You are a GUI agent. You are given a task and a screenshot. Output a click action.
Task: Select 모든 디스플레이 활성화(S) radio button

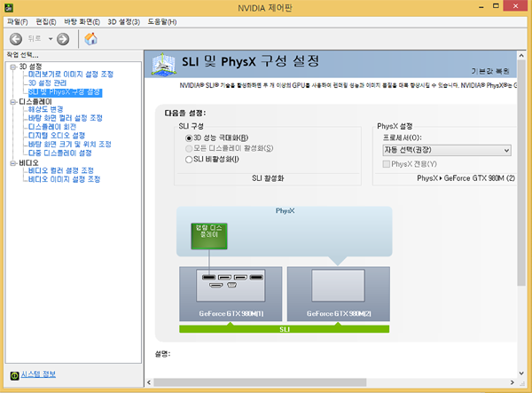click(x=189, y=149)
